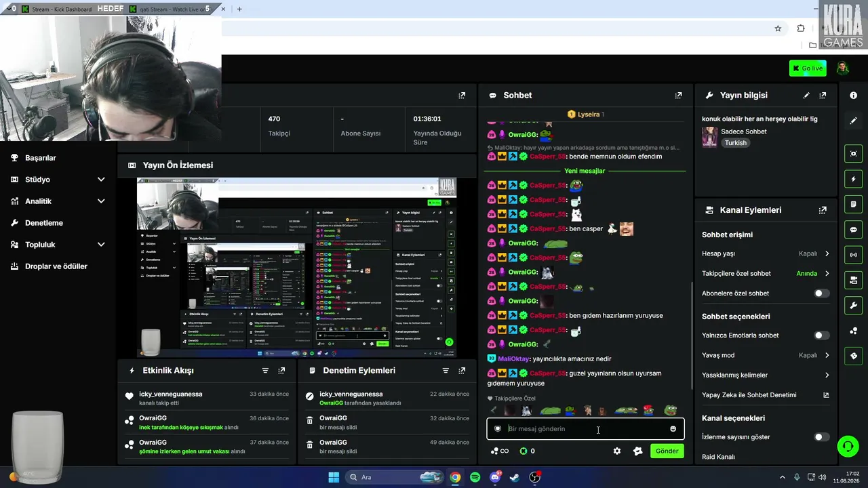Open the document icon in the right sidebar
This screenshot has width=868, height=488.
(853, 204)
